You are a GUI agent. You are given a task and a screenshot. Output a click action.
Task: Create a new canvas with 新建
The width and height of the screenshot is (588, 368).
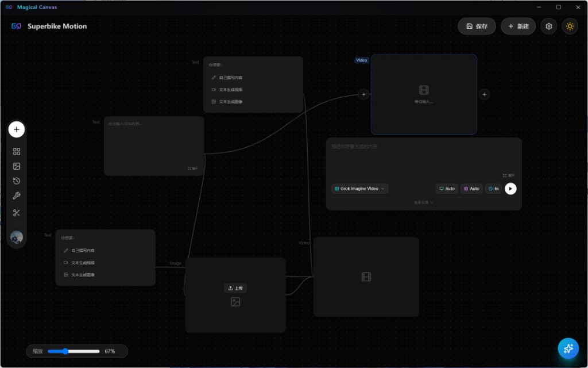(519, 26)
